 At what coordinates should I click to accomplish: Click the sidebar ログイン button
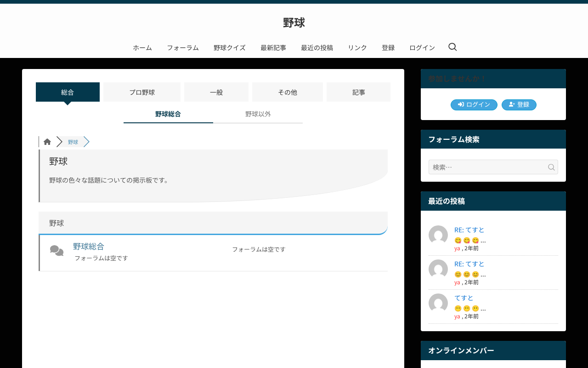coord(474,105)
